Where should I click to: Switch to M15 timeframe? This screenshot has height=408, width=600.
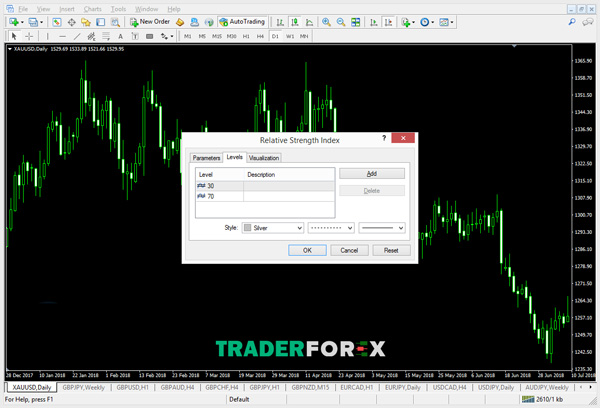(x=217, y=36)
